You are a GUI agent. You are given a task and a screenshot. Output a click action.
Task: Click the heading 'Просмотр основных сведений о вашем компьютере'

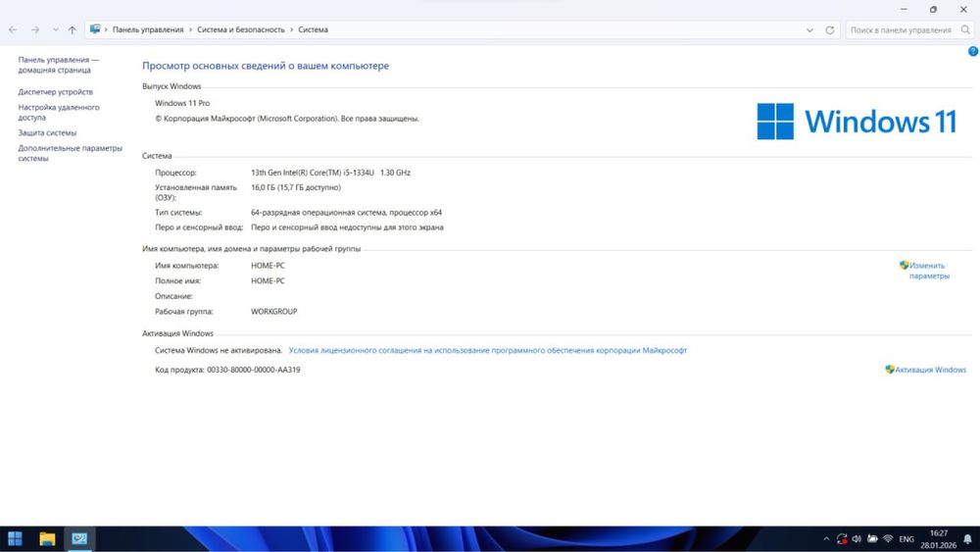pyautogui.click(x=266, y=66)
